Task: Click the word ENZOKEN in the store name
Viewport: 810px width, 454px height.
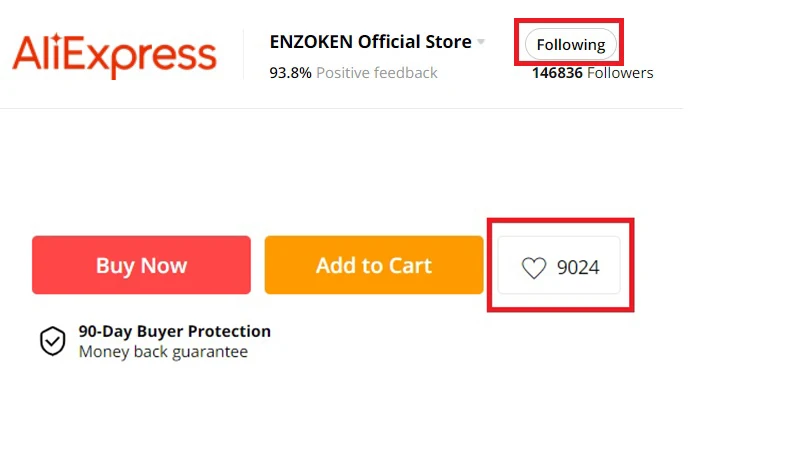Action: (309, 42)
